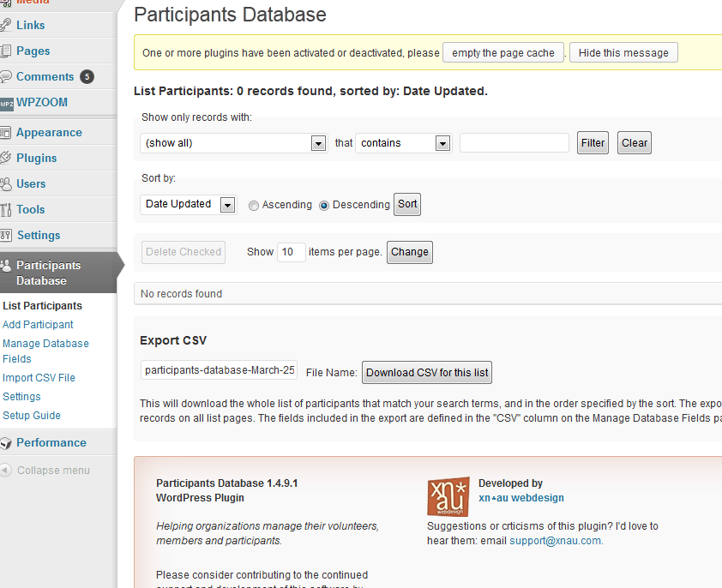722x588 pixels.
Task: Open Tools menu item
Action: tap(30, 209)
